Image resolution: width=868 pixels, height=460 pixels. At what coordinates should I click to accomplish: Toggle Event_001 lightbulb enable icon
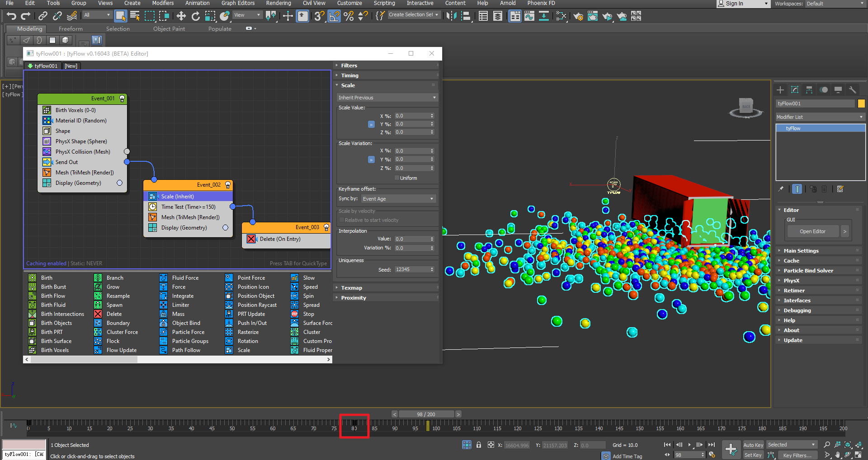[122, 99]
